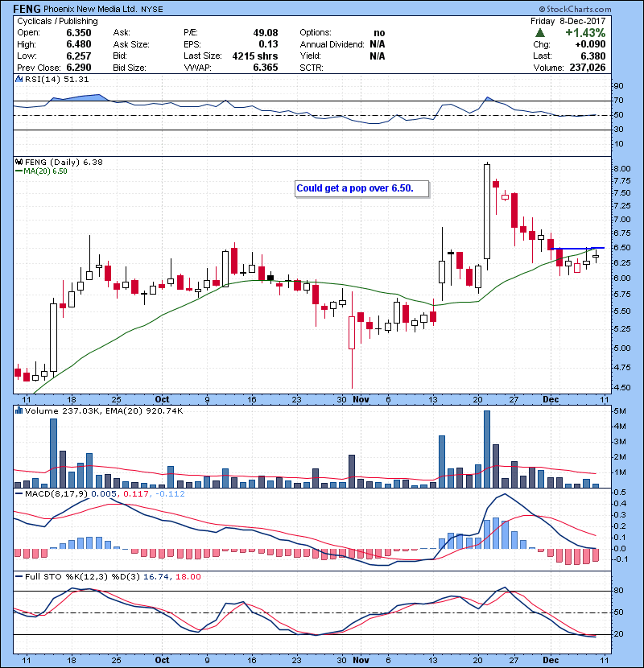
Task: Click the company name Phoenix New Media Ltd.
Action: click(x=90, y=9)
